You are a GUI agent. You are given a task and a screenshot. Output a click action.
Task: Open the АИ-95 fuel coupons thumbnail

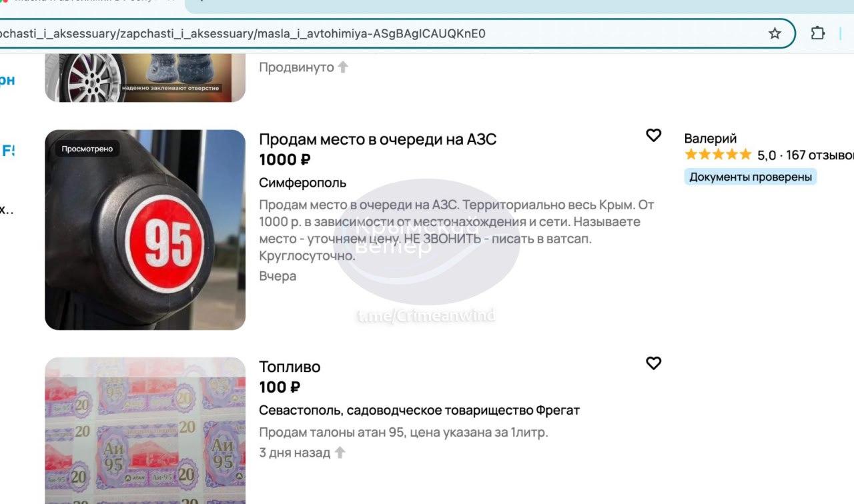[x=145, y=431]
